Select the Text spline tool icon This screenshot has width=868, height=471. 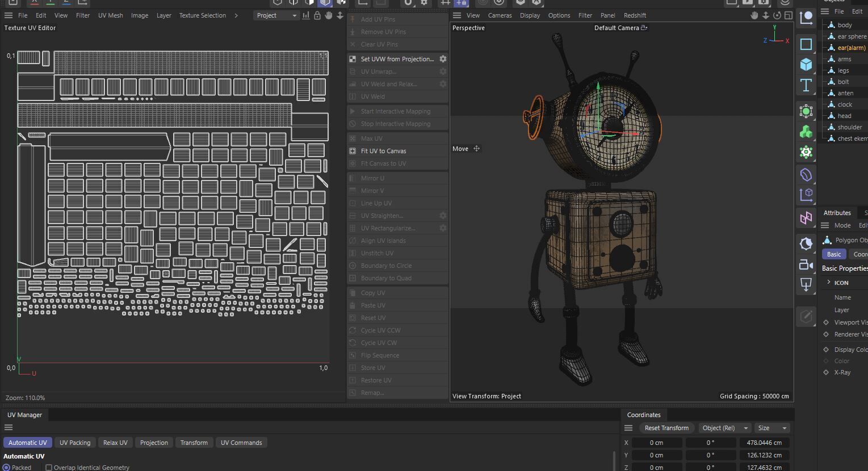click(806, 86)
